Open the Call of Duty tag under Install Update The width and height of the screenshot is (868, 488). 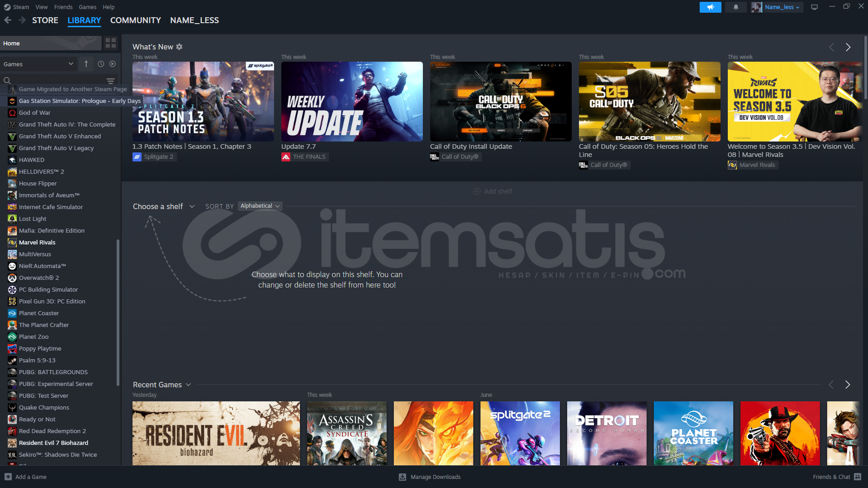(x=456, y=157)
